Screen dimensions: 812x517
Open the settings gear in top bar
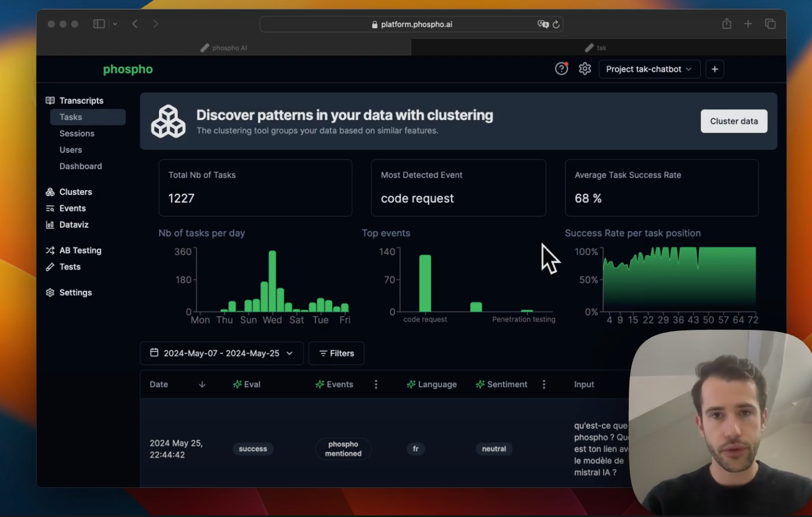(585, 69)
